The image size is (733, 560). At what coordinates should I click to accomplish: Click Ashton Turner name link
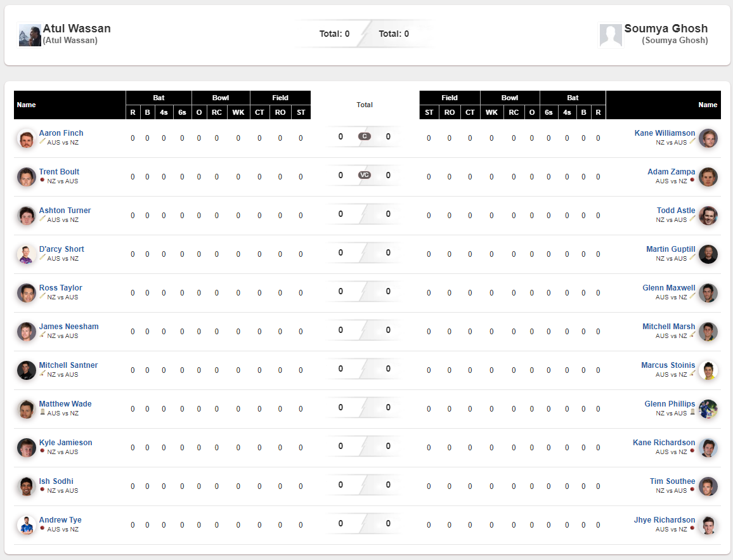tap(65, 211)
